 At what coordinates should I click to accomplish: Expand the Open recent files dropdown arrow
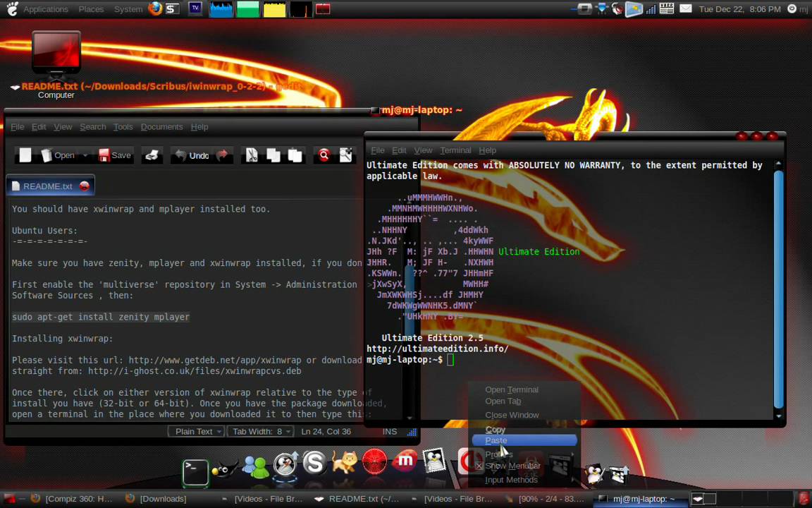[x=85, y=155]
